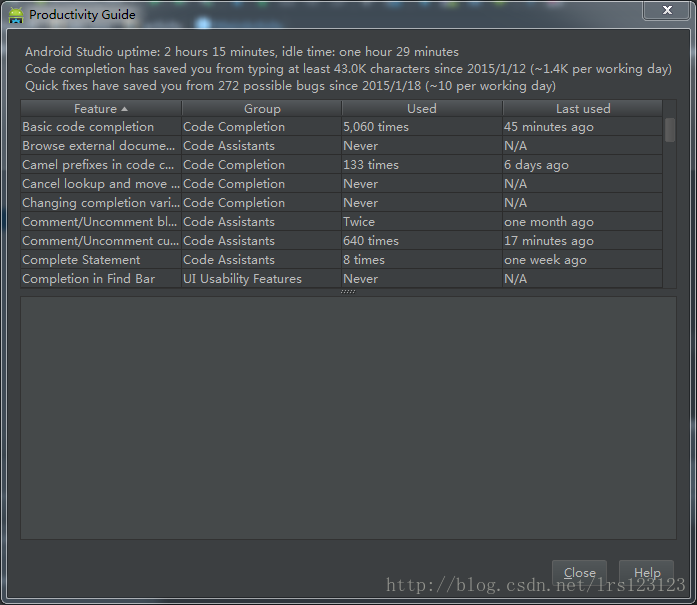
Task: Click N/A cell of Completion in Find Bar
Action: [582, 279]
